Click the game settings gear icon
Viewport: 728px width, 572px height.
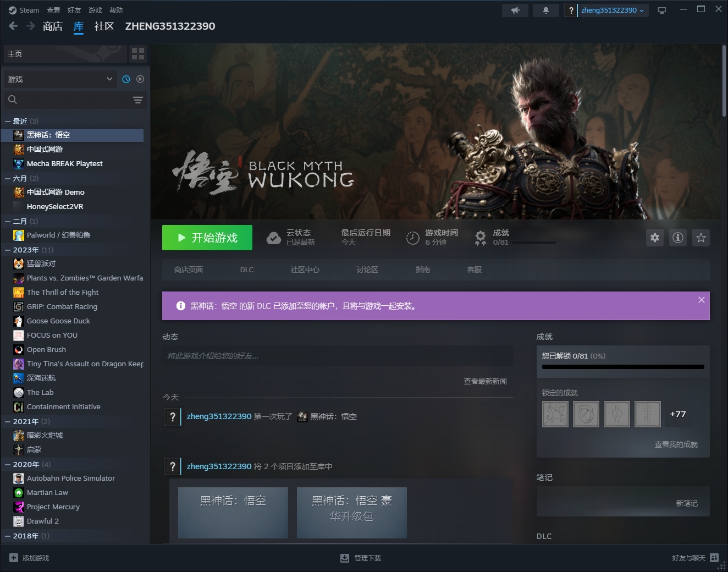[x=654, y=238]
